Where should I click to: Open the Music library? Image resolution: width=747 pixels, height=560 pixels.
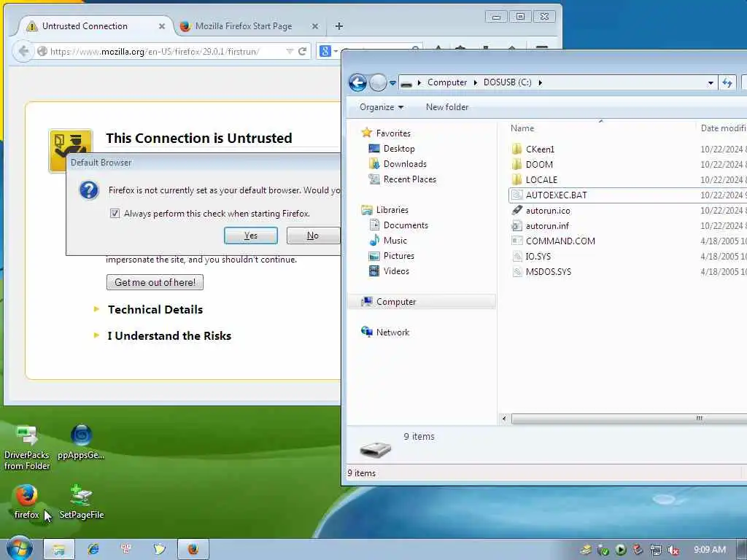pyautogui.click(x=395, y=241)
